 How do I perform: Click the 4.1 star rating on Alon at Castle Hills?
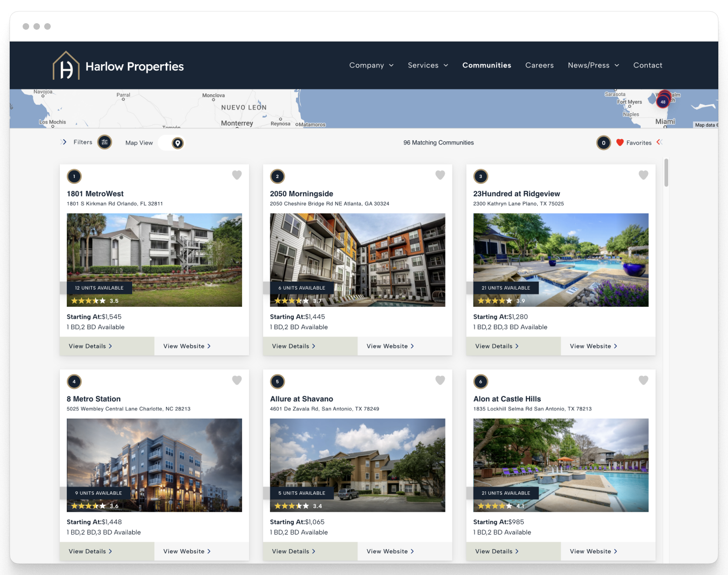pos(502,506)
